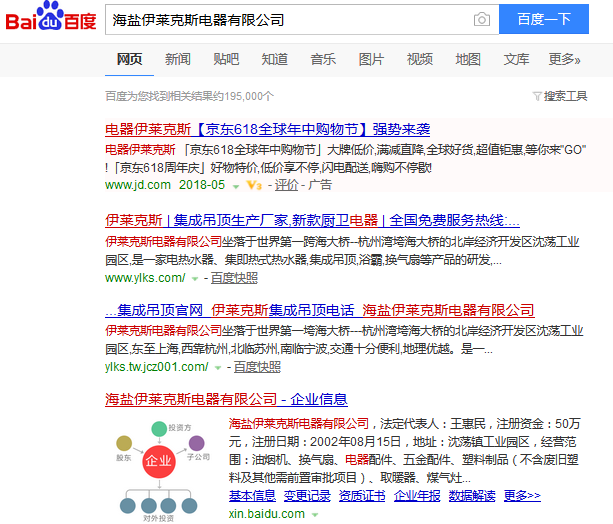Viewport: 613px width, 524px height.
Task: Open the 更多» menu
Action: coord(564,59)
